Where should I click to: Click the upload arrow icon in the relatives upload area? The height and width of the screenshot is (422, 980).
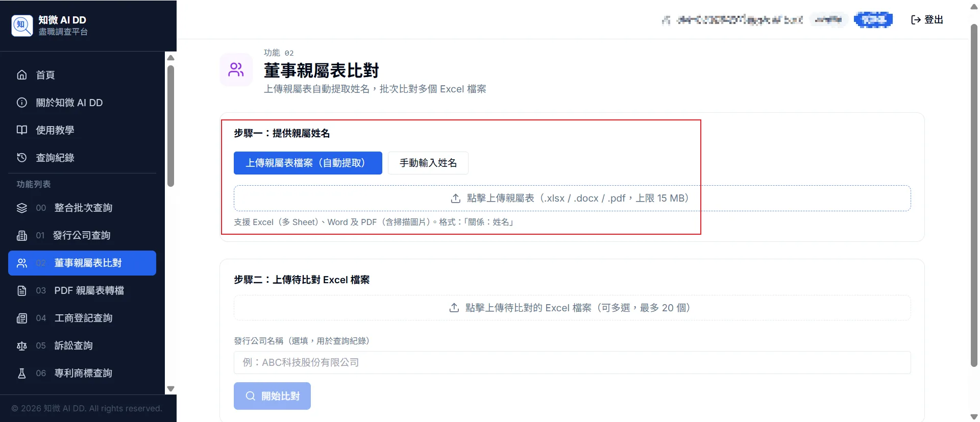(x=456, y=198)
